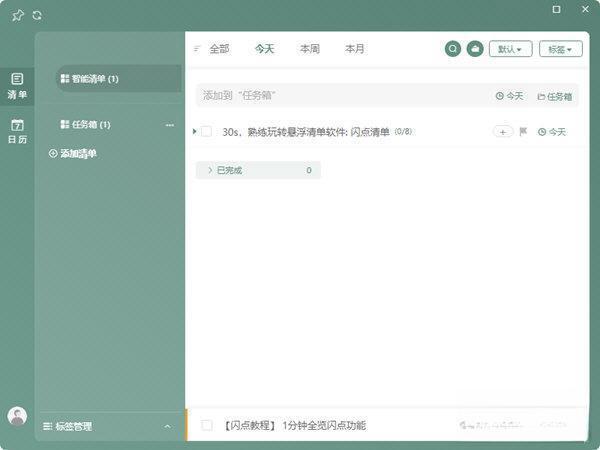Choose 任务箱 folder in the add-task bar
Viewport: 600px width, 450px height.
click(x=554, y=96)
